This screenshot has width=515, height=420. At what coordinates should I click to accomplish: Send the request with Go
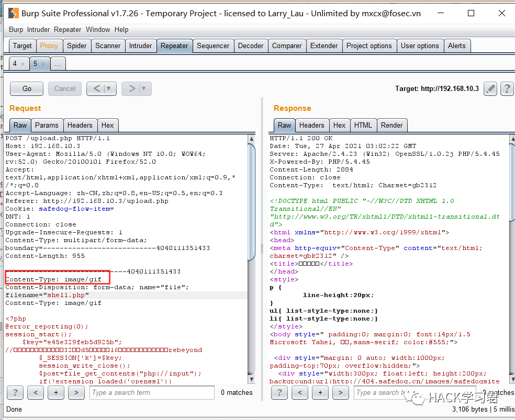click(27, 88)
